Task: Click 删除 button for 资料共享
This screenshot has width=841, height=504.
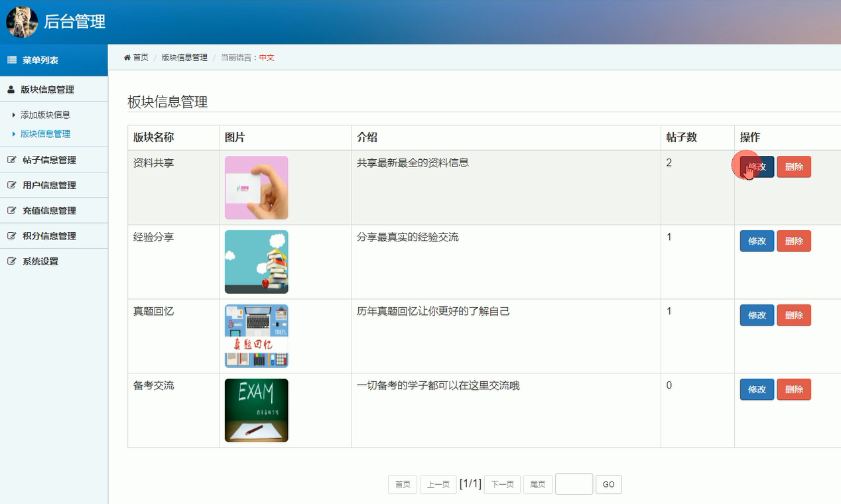Action: click(x=794, y=167)
